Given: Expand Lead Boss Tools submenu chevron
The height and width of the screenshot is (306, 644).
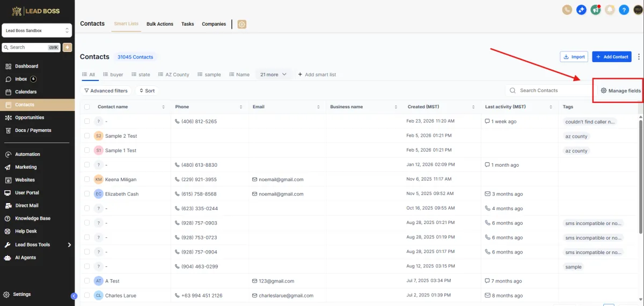Looking at the screenshot, I should coord(69,245).
